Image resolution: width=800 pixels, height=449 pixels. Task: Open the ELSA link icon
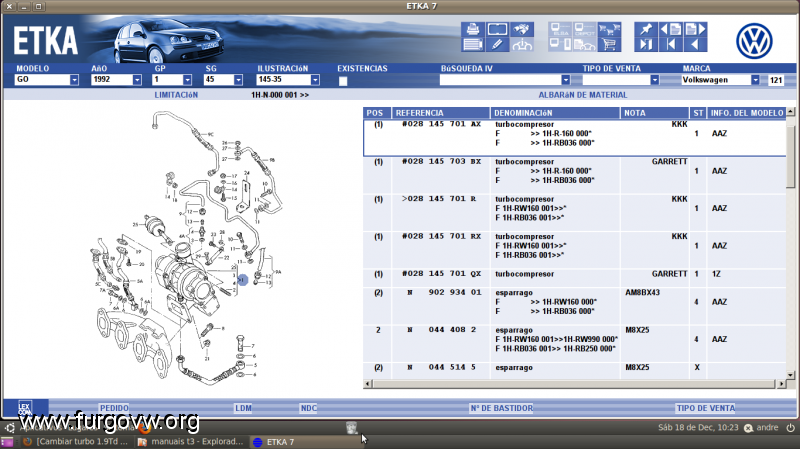tap(560, 29)
